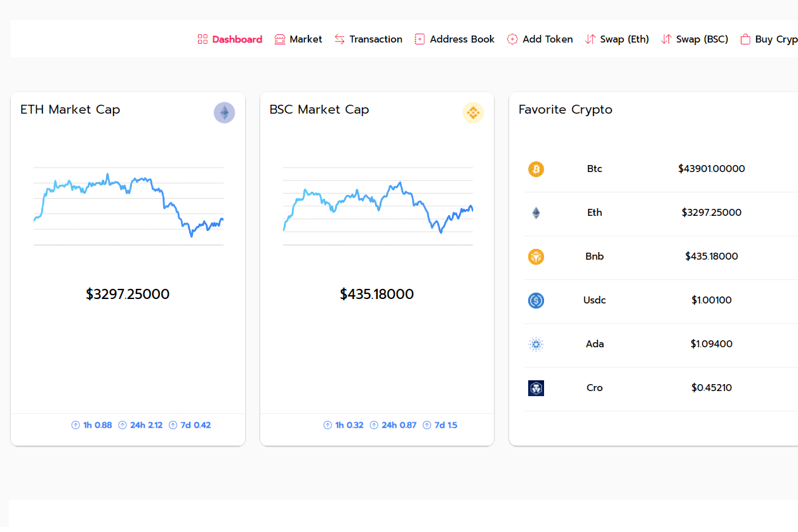This screenshot has height=532, width=798.
Task: Click the Ethereum icon on ETH Market Cap card
Action: coord(224,112)
